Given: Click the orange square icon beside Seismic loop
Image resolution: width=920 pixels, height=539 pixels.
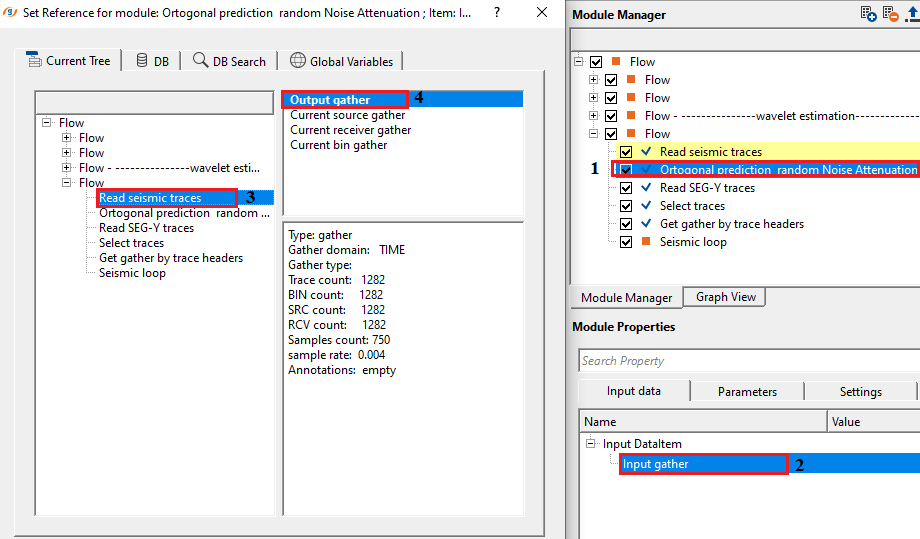Looking at the screenshot, I should [x=646, y=242].
